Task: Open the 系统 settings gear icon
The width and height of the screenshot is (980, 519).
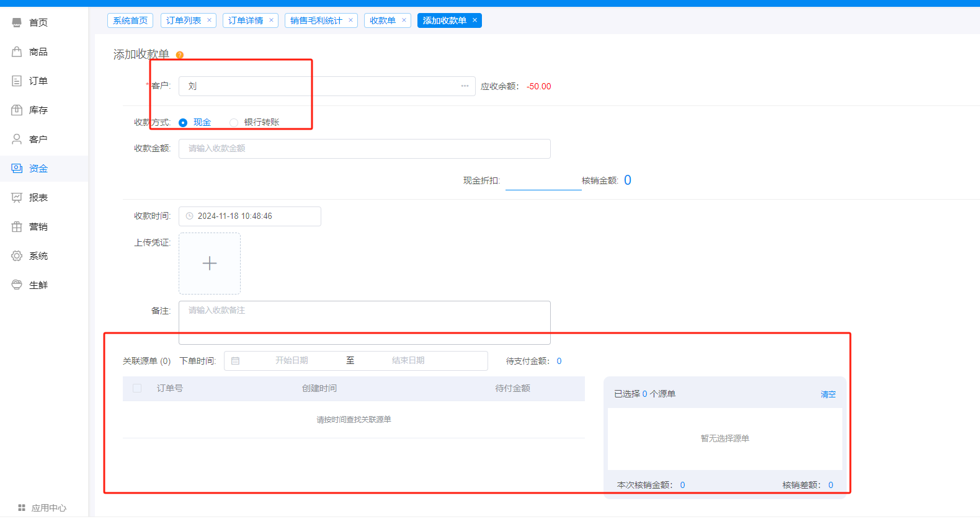Action: click(x=17, y=255)
